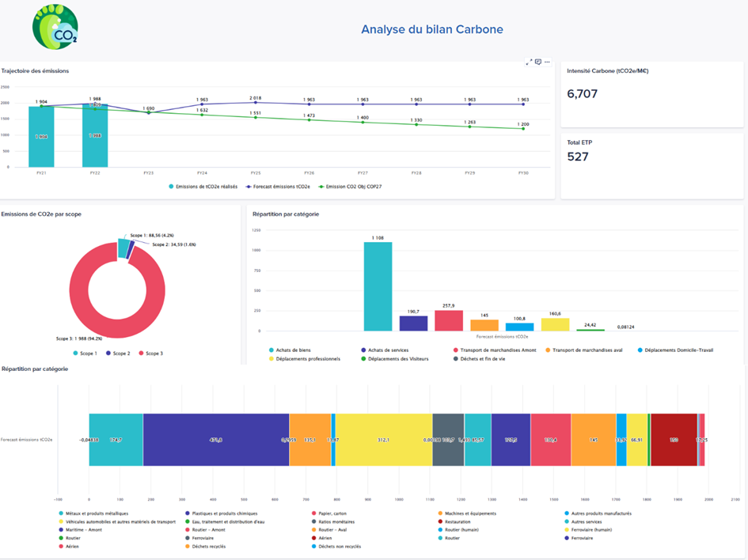Image resolution: width=748 pixels, height=560 pixels.
Task: Click the tall Achats de biens bar
Action: [378, 286]
